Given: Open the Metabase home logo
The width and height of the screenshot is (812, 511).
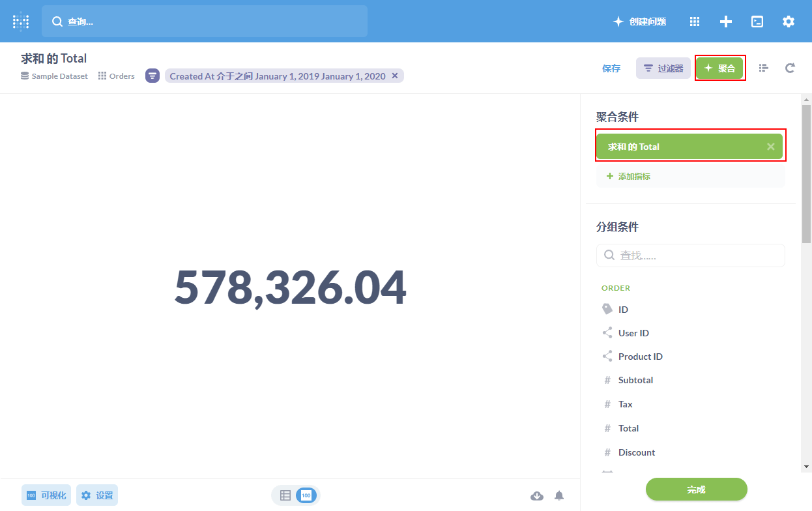Looking at the screenshot, I should [21, 22].
